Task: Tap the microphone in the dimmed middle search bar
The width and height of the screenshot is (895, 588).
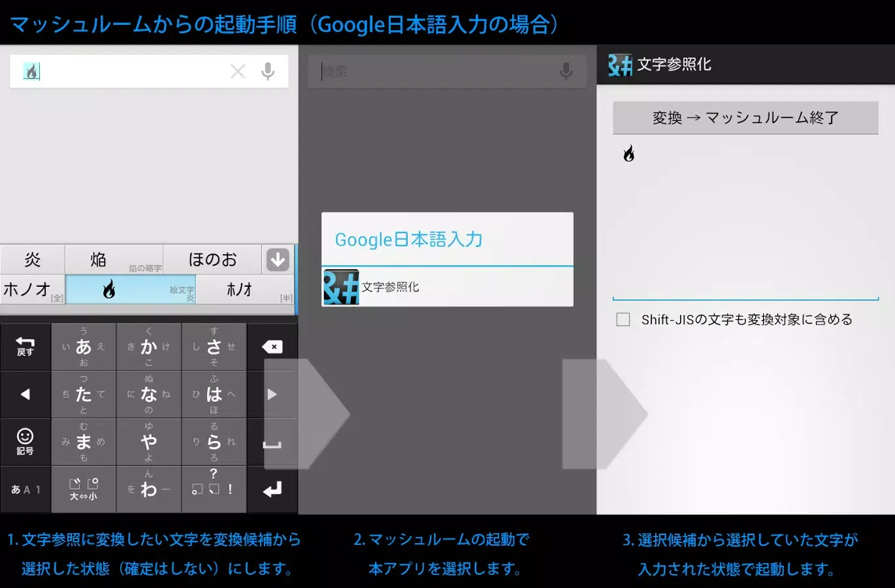Action: [x=566, y=71]
